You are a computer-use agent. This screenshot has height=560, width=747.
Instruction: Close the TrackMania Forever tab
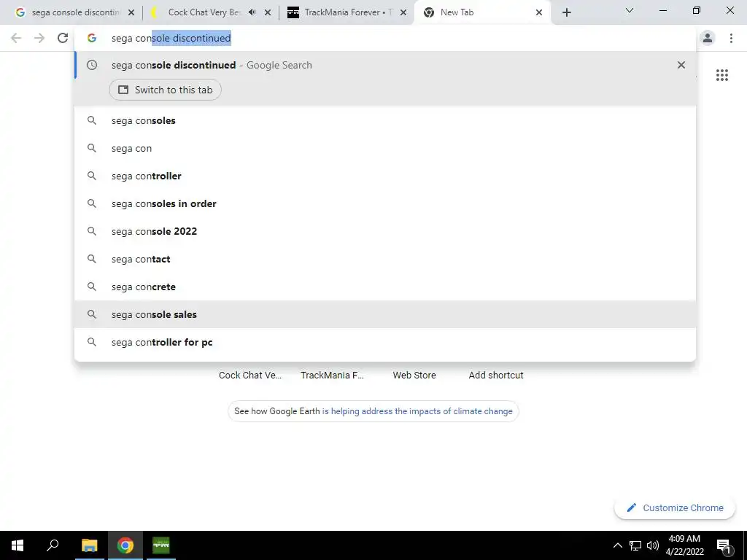(403, 13)
